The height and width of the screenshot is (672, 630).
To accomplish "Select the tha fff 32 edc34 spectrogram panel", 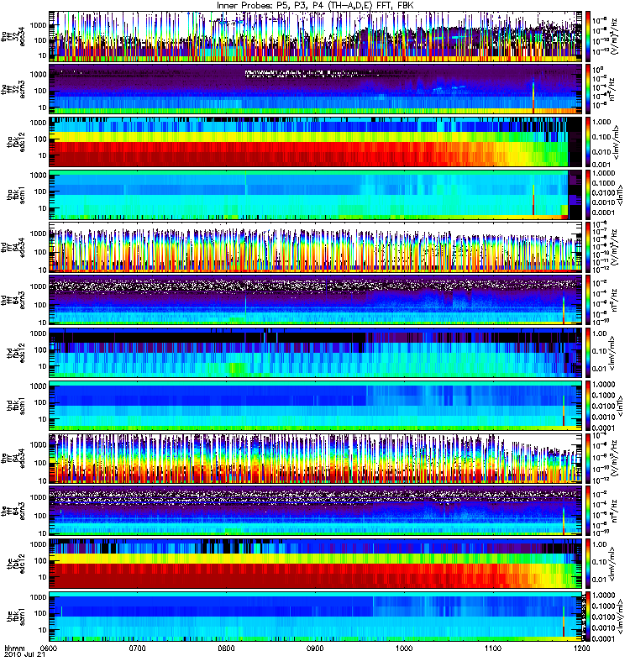I will point(316,36).
